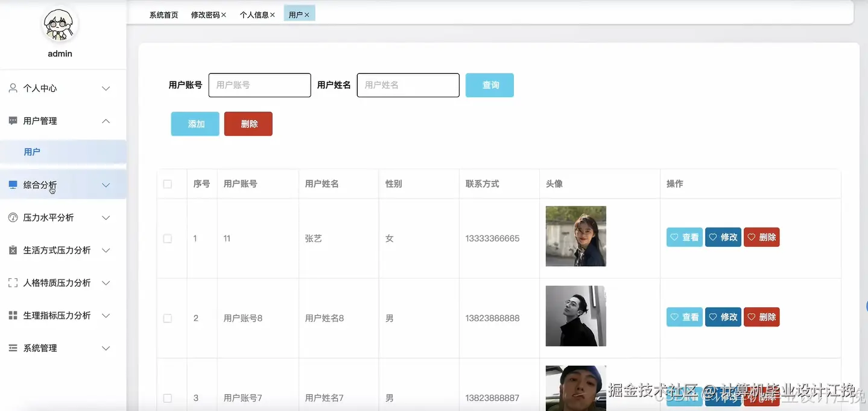Switch to the 系统首页 tab

pyautogui.click(x=164, y=15)
